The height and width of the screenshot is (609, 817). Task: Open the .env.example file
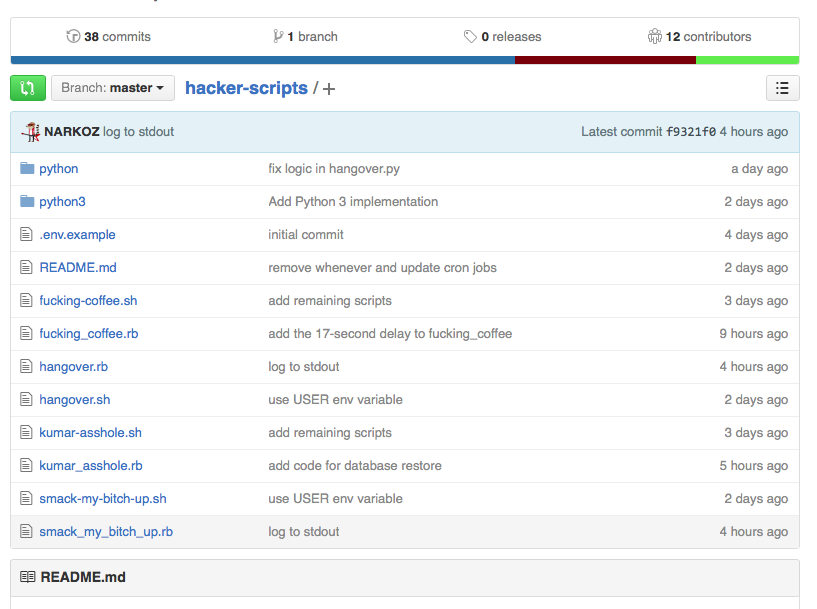(x=78, y=235)
